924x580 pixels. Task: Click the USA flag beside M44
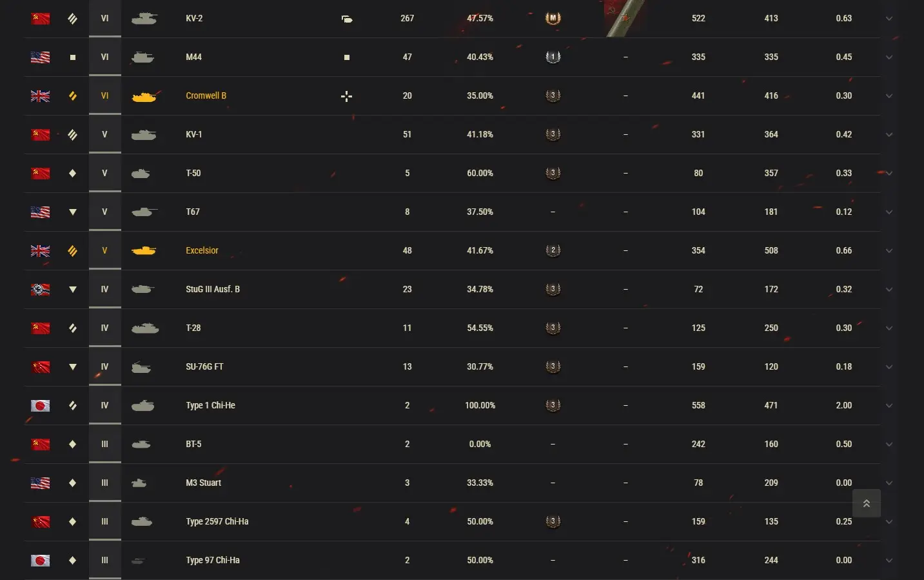(40, 57)
